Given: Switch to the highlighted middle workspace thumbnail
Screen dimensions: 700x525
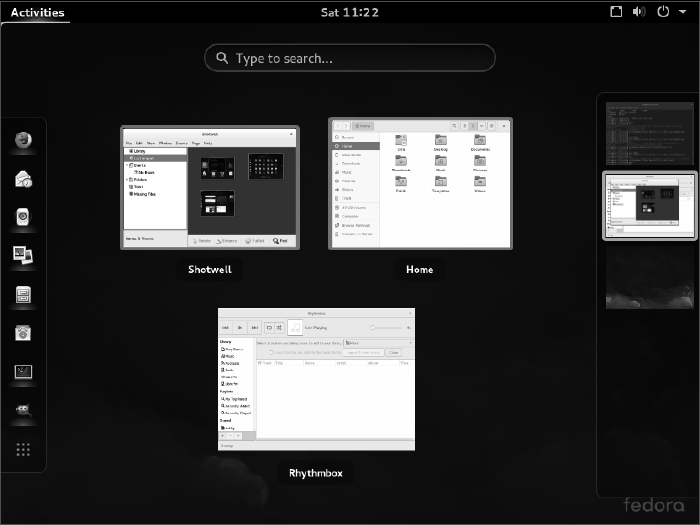Looking at the screenshot, I should tap(650, 206).
